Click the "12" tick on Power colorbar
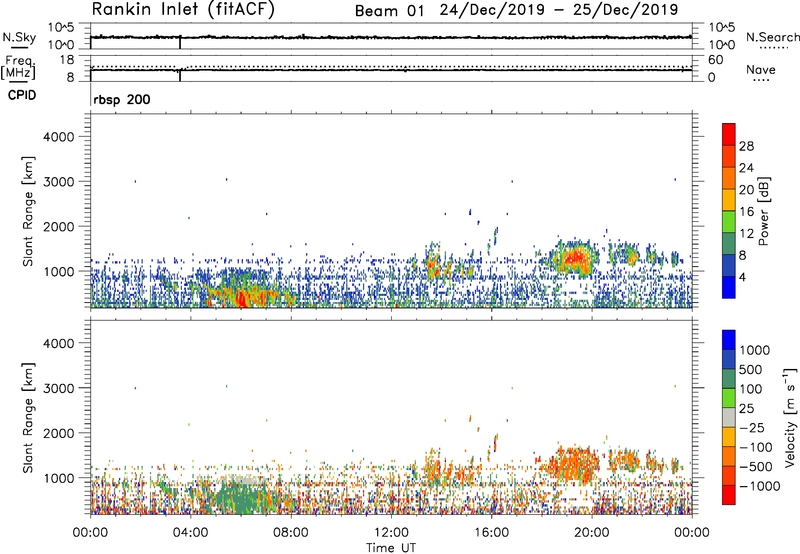 tap(746, 234)
